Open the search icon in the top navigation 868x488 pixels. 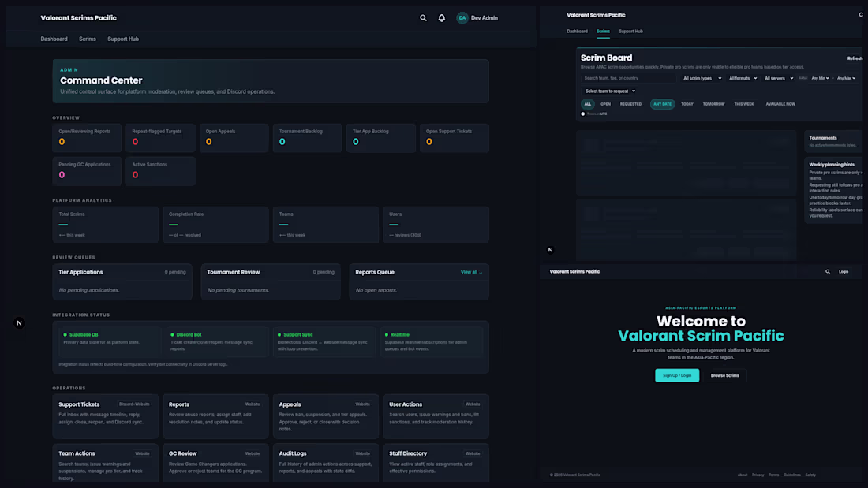click(423, 17)
